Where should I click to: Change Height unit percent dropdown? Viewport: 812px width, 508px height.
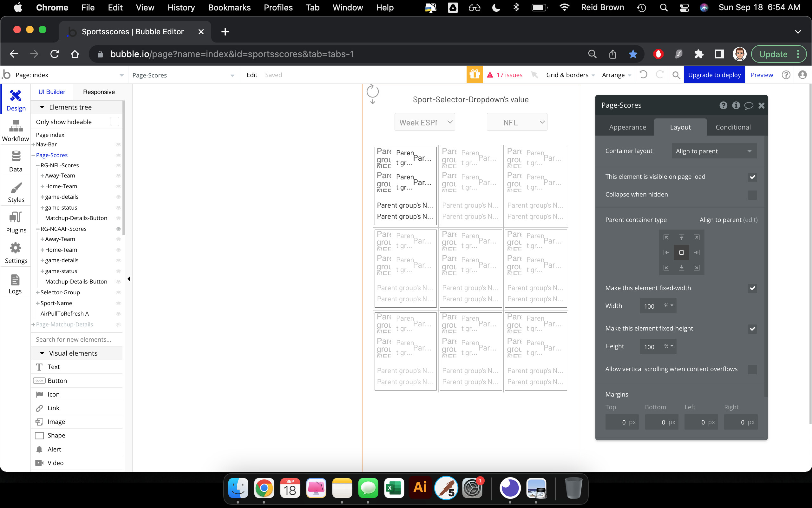(669, 346)
